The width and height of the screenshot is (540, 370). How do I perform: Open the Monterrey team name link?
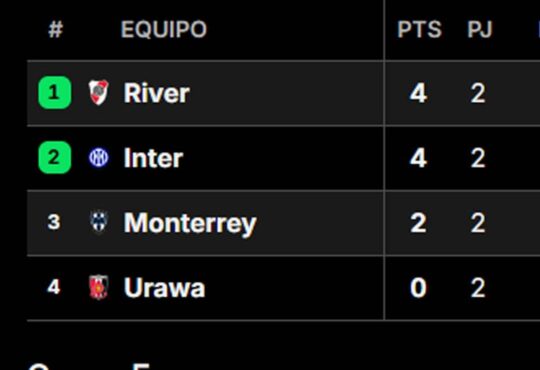[x=190, y=224]
